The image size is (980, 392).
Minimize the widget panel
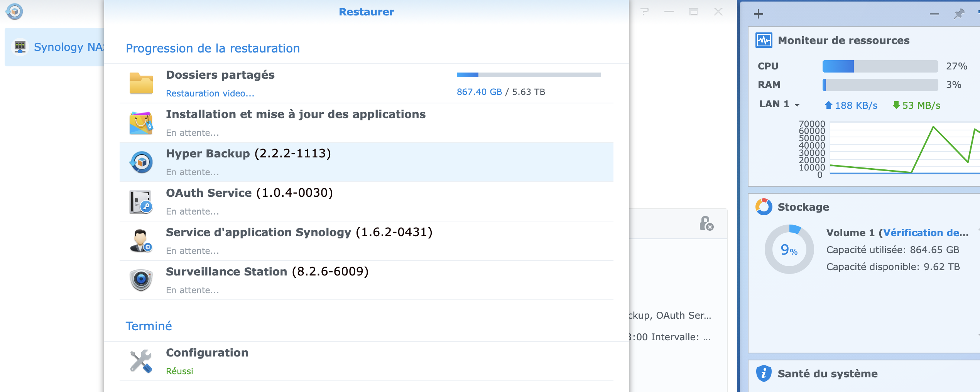934,14
